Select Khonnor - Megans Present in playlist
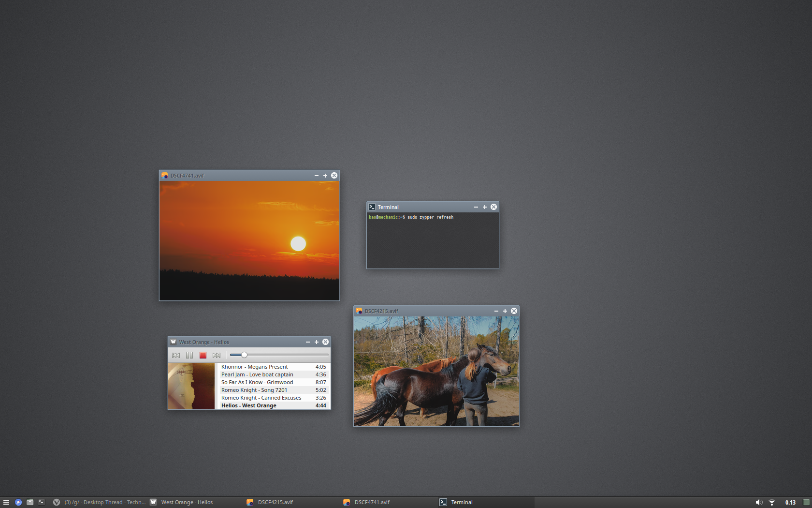The width and height of the screenshot is (812, 508). (254, 367)
